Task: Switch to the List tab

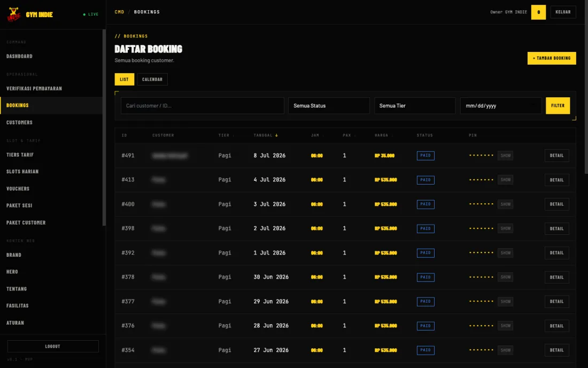Action: 124,80
